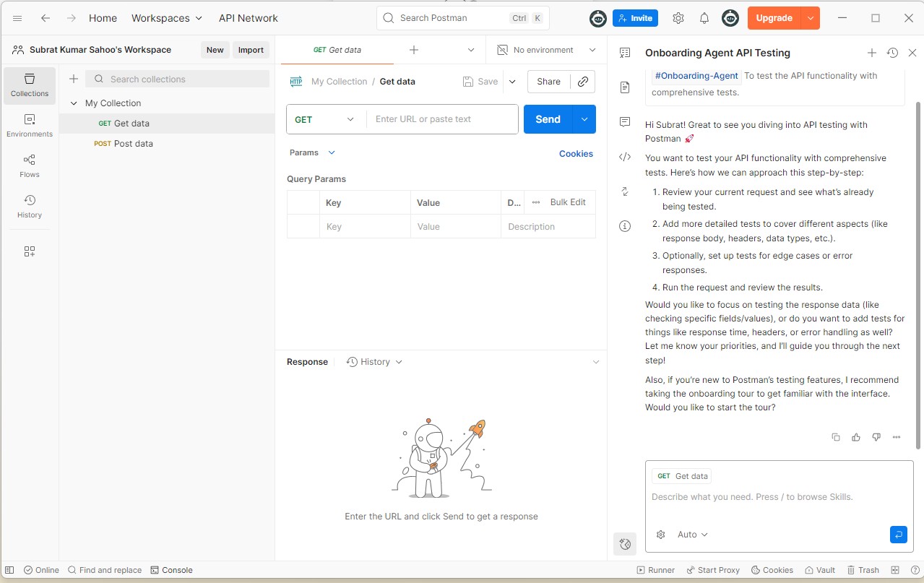Viewport: 924px width, 583px height.
Task: Collapse the My Collection tree folder
Action: click(x=74, y=103)
